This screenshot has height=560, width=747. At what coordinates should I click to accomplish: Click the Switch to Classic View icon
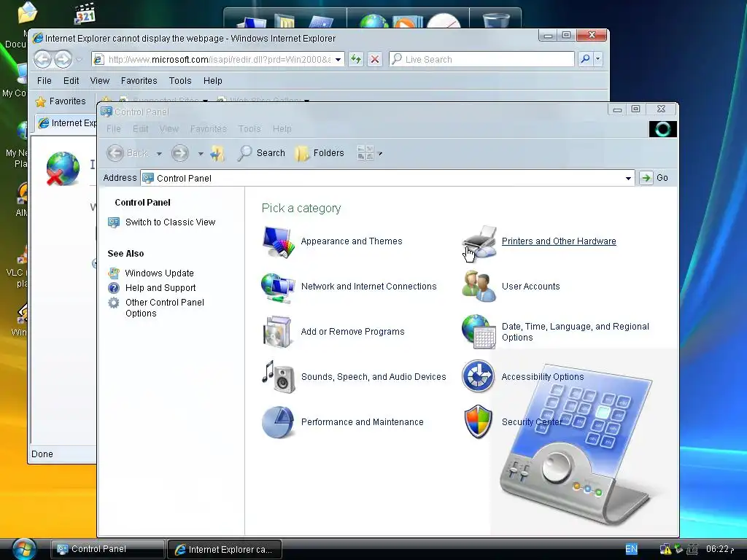113,222
